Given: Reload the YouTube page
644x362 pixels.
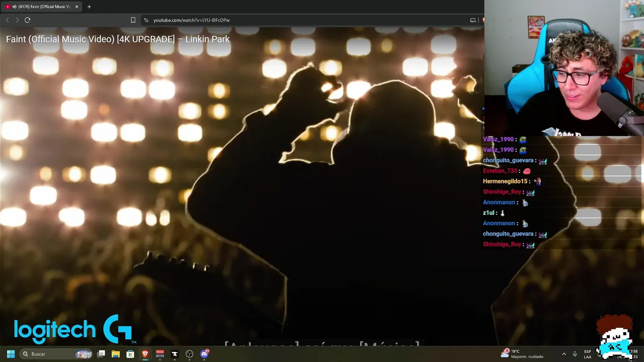Looking at the screenshot, I should [28, 20].
